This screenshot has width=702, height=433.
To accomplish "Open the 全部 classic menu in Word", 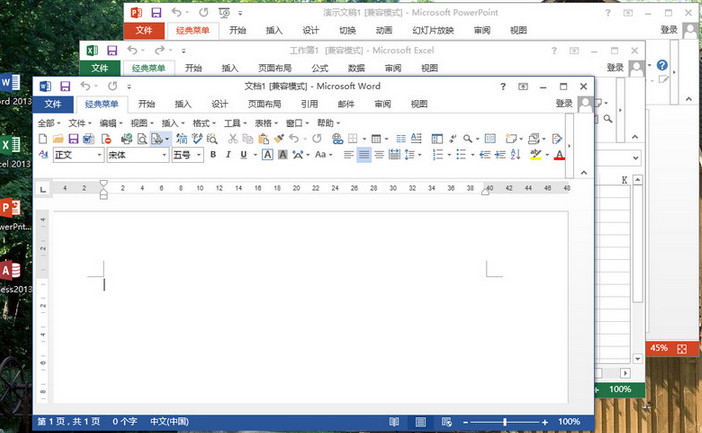I will tap(49, 123).
